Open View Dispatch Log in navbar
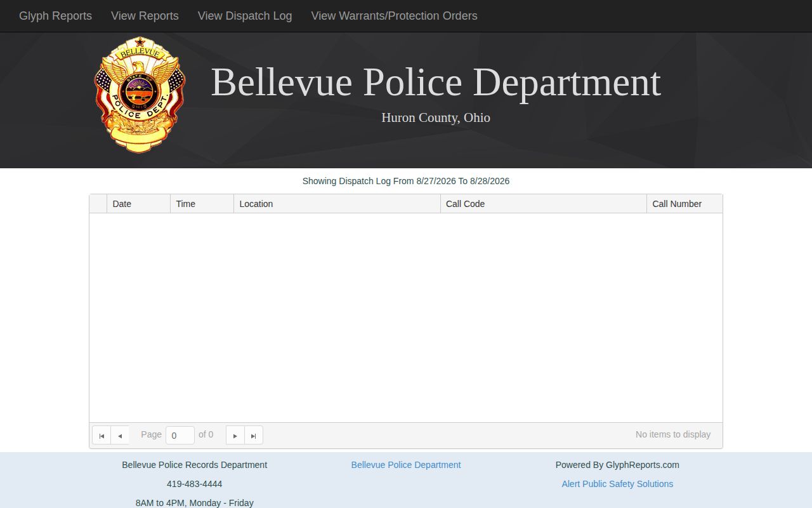Viewport: 812px width, 508px height. 245,16
